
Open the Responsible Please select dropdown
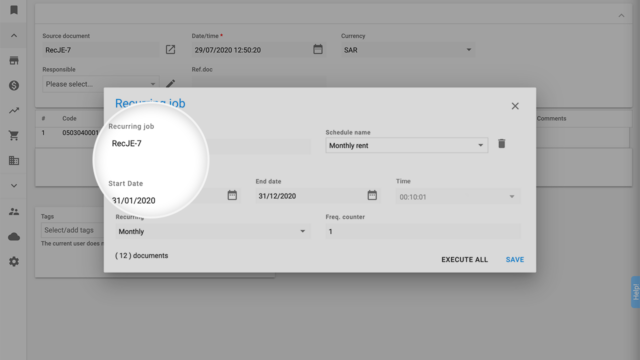tap(100, 84)
